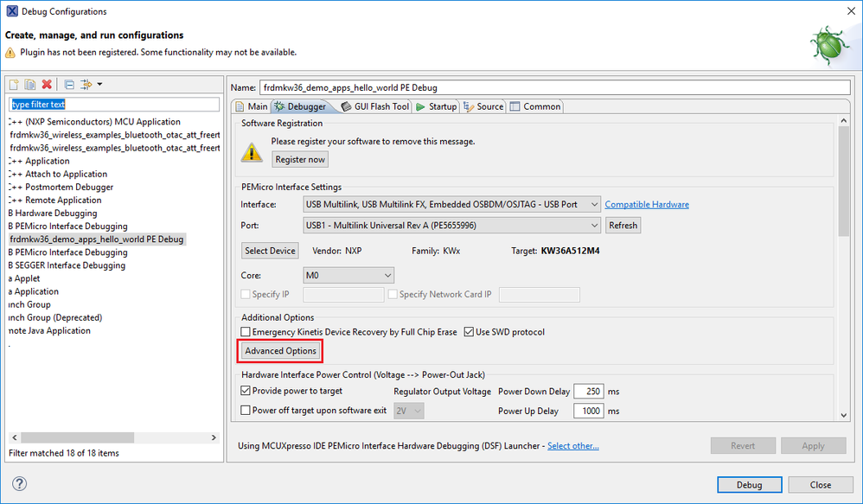
Task: Select Java Applet item
Action: pos(24,278)
